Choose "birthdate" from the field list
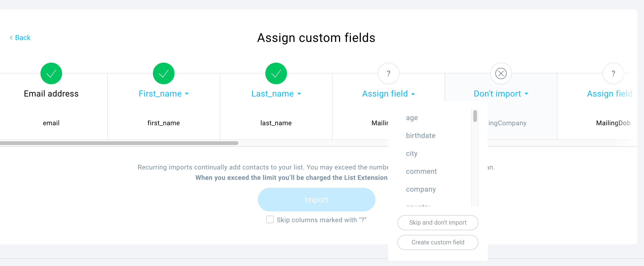This screenshot has height=266, width=644. pos(421,135)
